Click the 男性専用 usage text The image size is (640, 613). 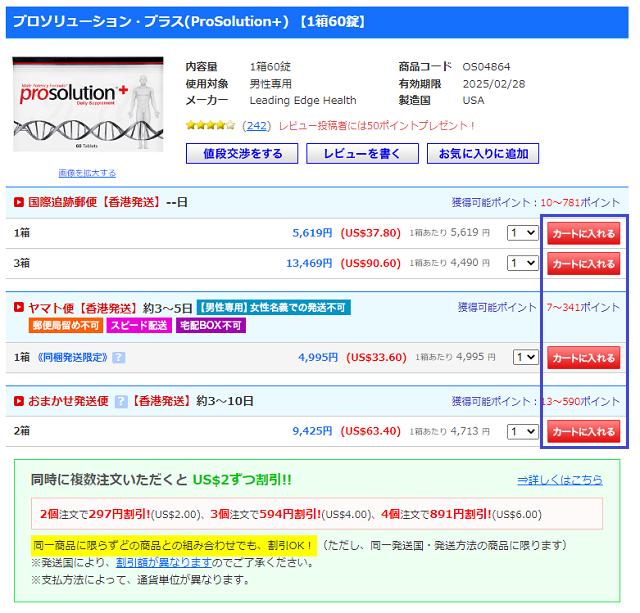click(x=270, y=84)
